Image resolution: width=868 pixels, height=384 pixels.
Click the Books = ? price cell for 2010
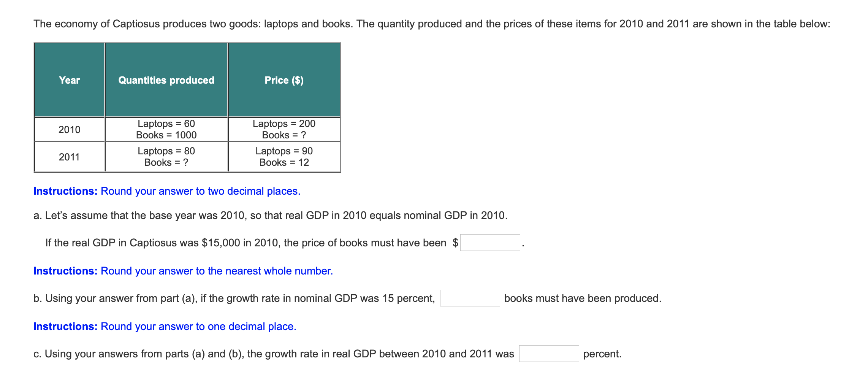pos(284,135)
